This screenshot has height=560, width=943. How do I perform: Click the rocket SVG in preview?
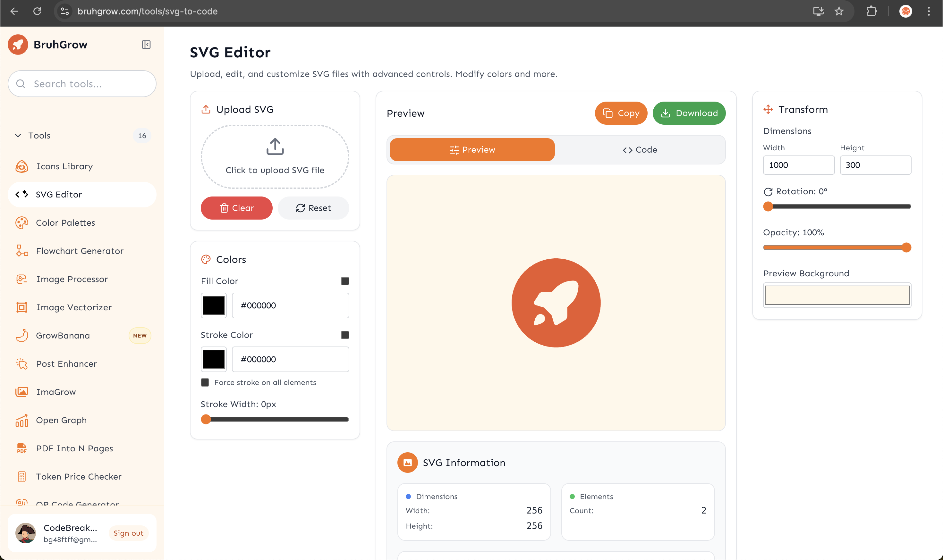coord(556,303)
